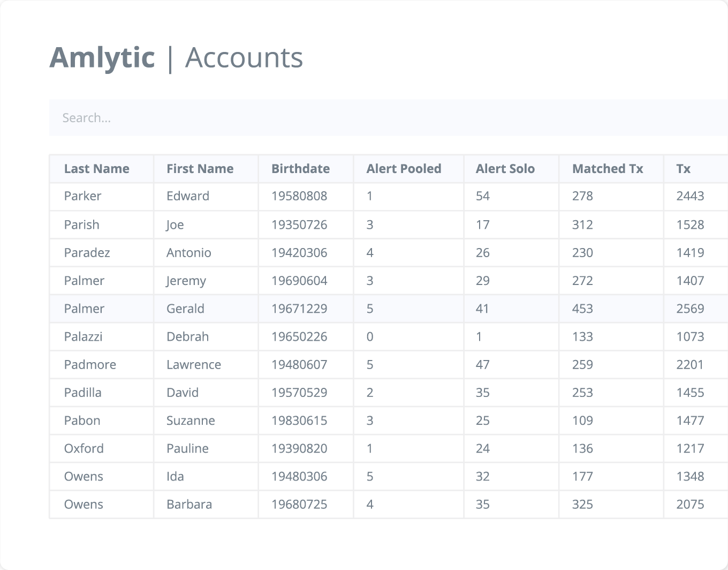The height and width of the screenshot is (570, 728).
Task: Select Matched Tx value 312
Action: click(582, 224)
